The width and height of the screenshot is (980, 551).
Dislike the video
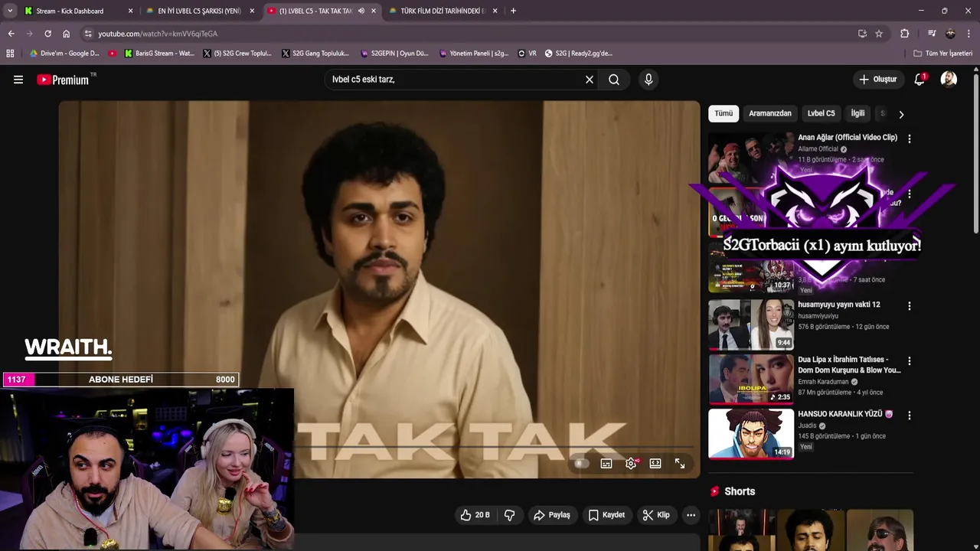click(x=510, y=515)
